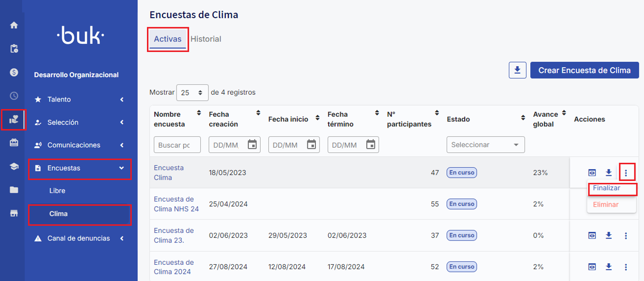Select the graduation cap training icon

14,166
